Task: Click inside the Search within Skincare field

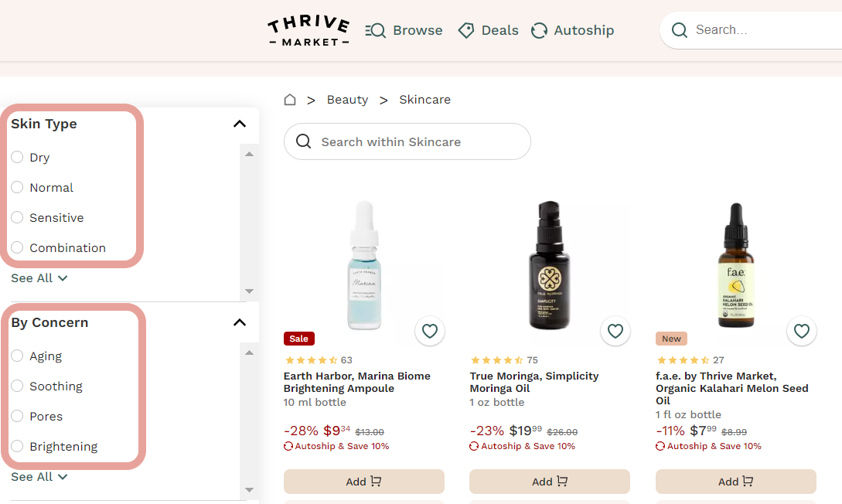Action: [x=407, y=141]
